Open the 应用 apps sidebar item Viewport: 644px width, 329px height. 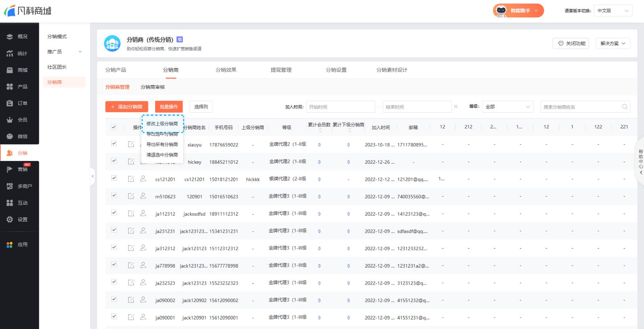[x=17, y=245]
